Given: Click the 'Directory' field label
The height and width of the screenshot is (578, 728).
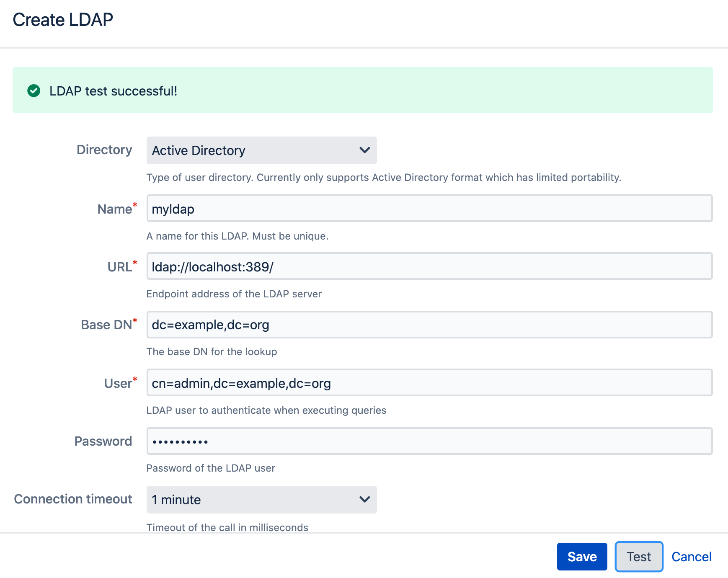Looking at the screenshot, I should (104, 150).
